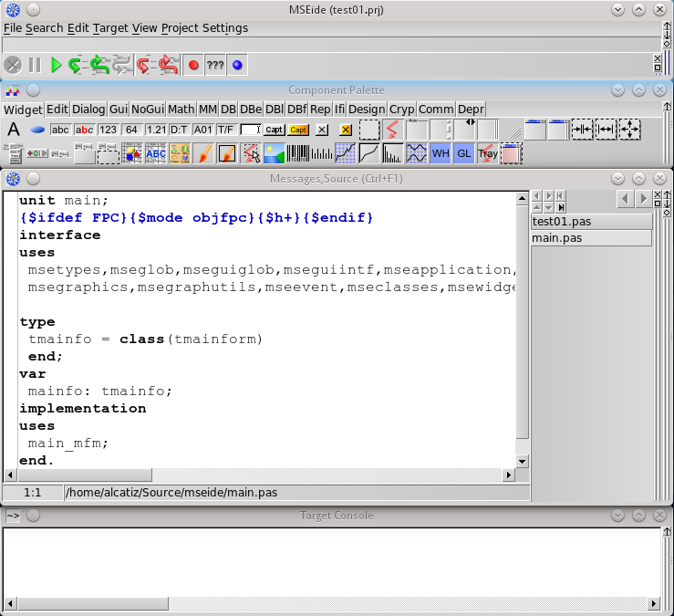The width and height of the screenshot is (674, 616).
Task: Select the barcode component in palette
Action: (298, 153)
